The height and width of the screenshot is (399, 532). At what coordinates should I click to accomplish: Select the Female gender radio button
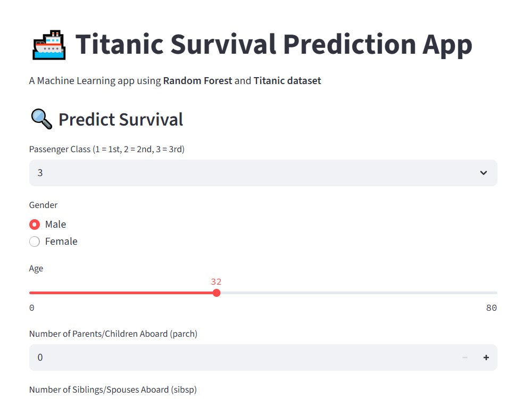coord(34,241)
